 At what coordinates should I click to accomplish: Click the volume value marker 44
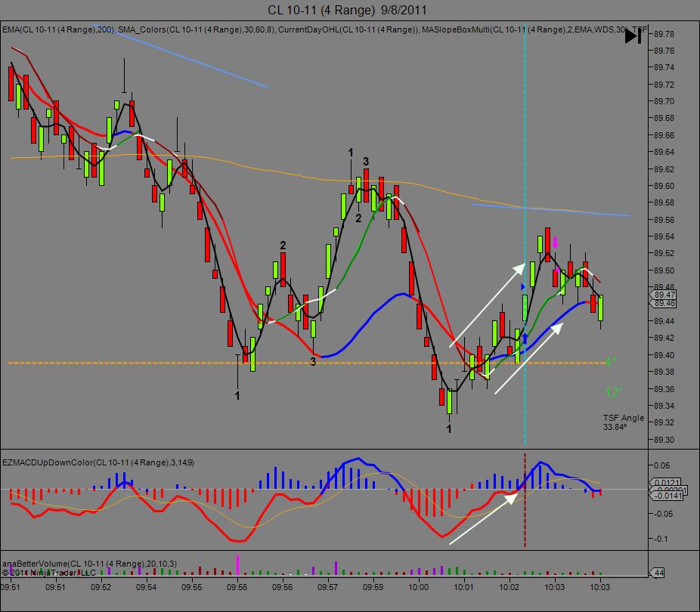658,573
